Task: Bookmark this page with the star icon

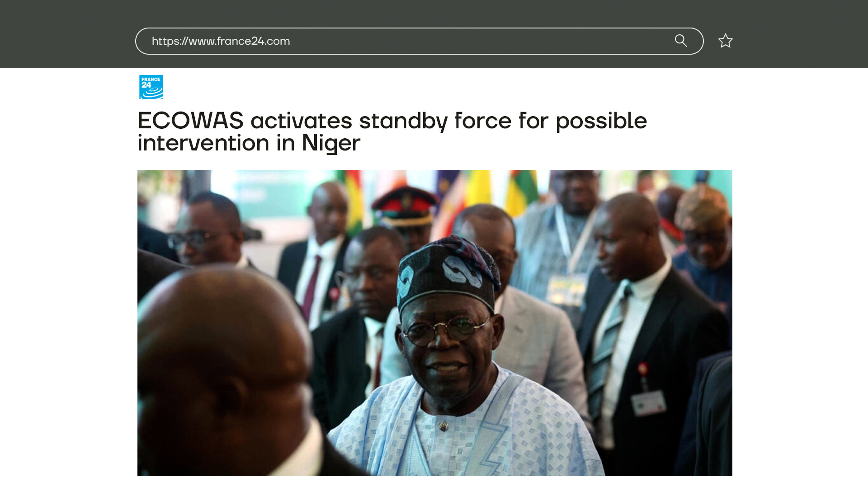Action: [x=726, y=41]
